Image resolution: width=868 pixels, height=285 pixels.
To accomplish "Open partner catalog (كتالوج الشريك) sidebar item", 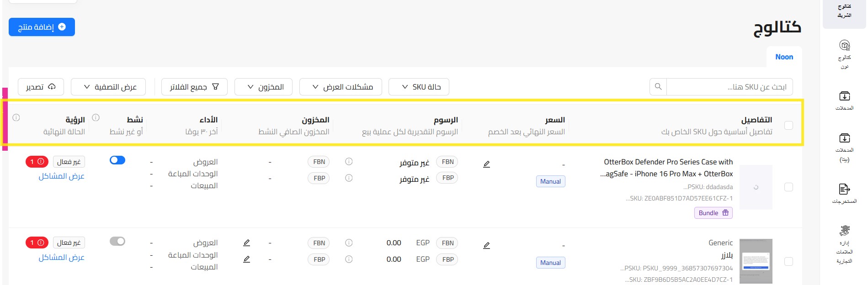I will point(844,11).
